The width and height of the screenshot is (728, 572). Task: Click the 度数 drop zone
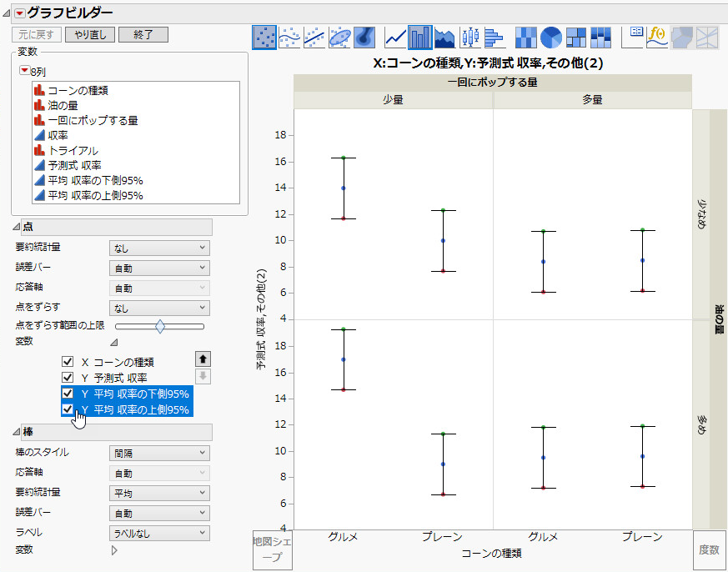709,549
